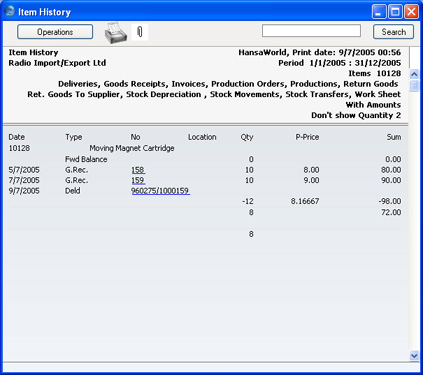This screenshot has height=375, width=423.
Task: Click the Sum value 72.00
Action: [x=391, y=212]
